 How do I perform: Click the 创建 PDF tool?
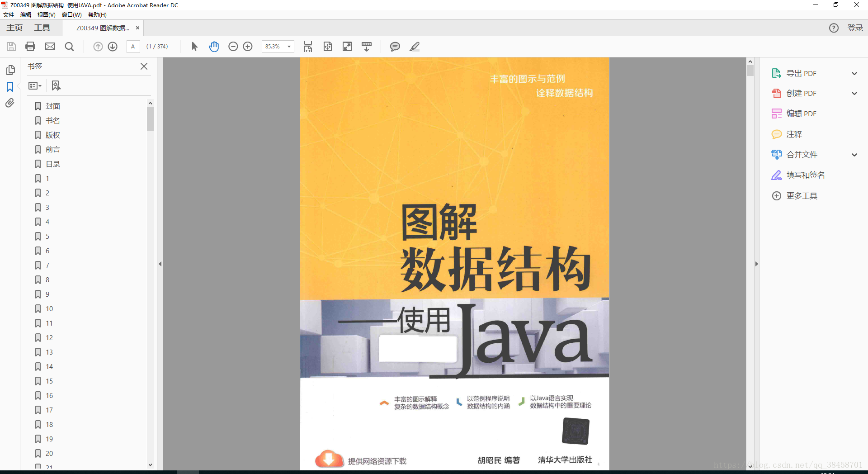(x=794, y=93)
